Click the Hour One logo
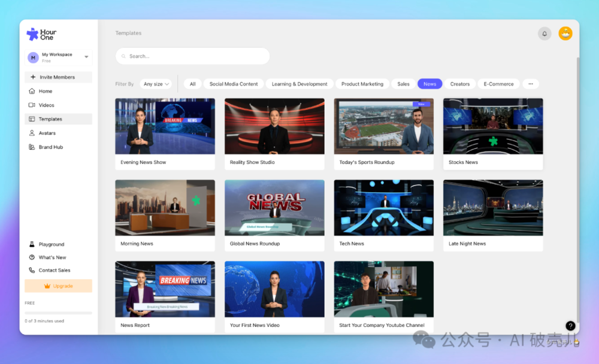Screen dimensions: 599x364 (x=41, y=34)
